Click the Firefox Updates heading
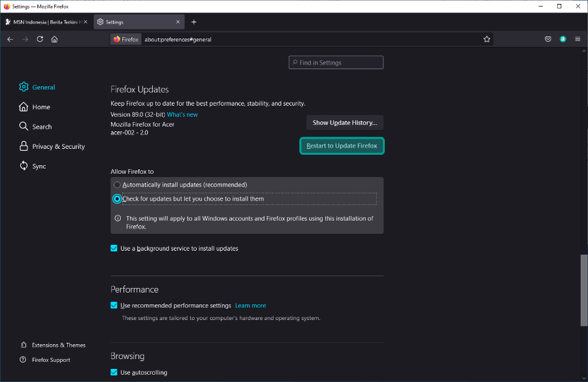 pyautogui.click(x=140, y=89)
